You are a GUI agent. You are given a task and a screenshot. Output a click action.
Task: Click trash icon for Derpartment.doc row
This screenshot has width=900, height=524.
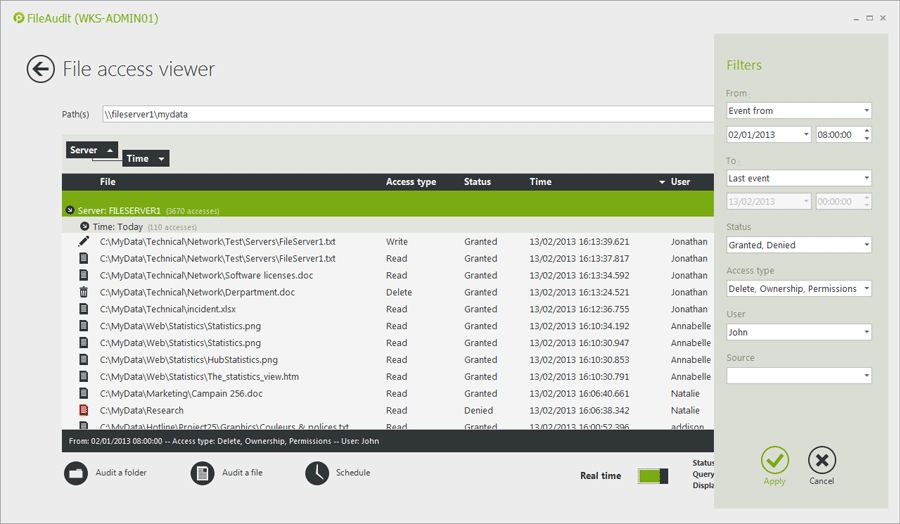click(x=84, y=292)
